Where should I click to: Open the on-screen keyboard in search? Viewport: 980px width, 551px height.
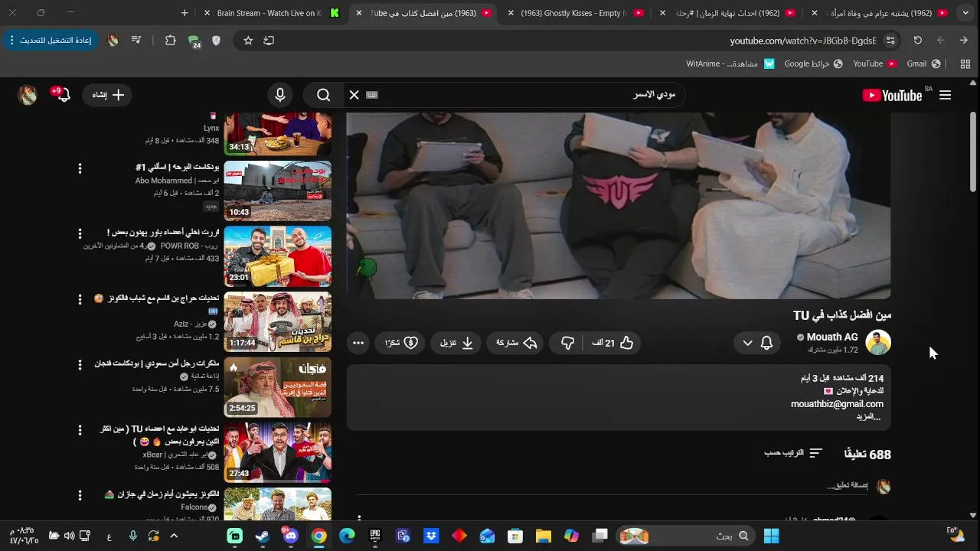pos(372,95)
